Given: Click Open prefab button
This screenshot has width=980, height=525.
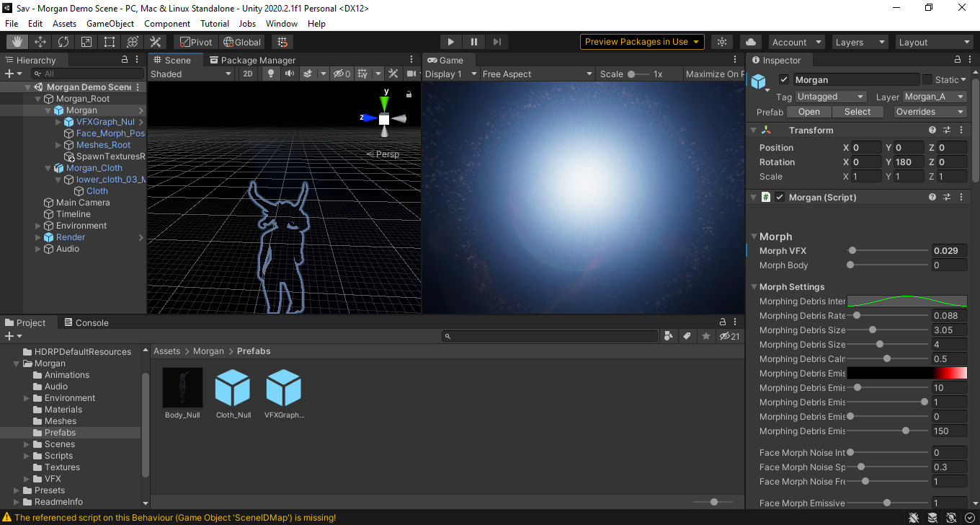Looking at the screenshot, I should click(x=809, y=112).
